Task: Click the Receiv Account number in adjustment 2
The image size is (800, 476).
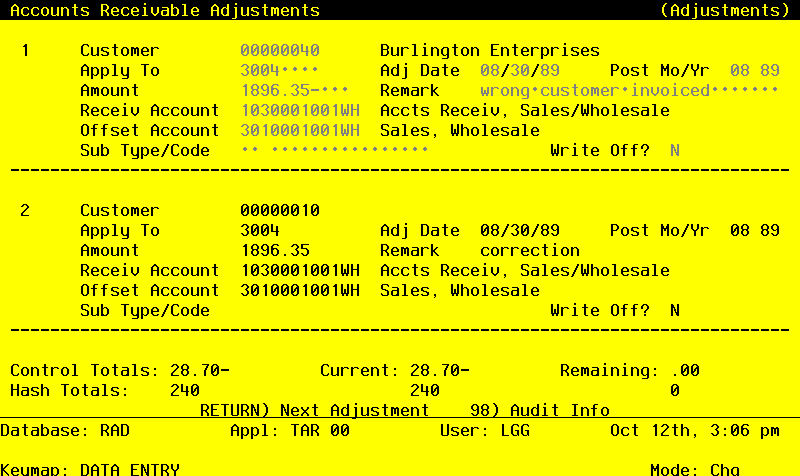Action: [300, 270]
